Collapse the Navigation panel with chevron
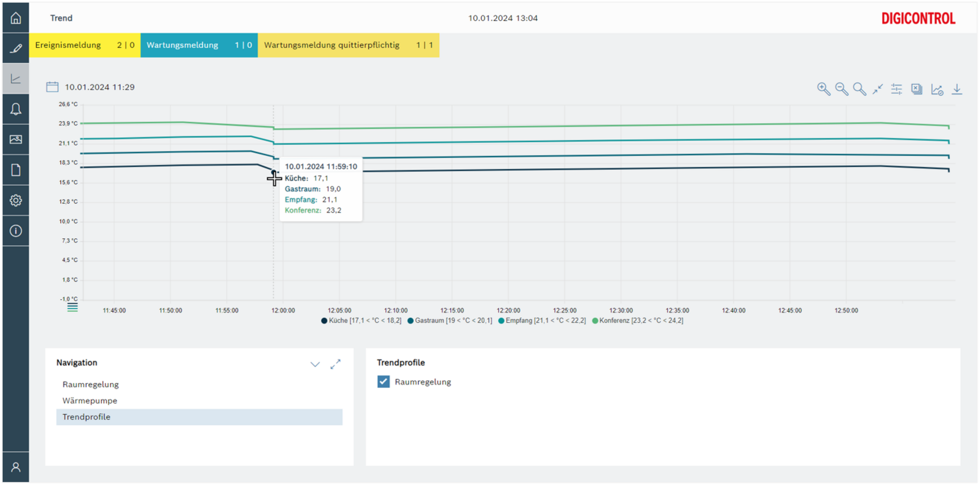This screenshot has width=980, height=486. point(315,364)
